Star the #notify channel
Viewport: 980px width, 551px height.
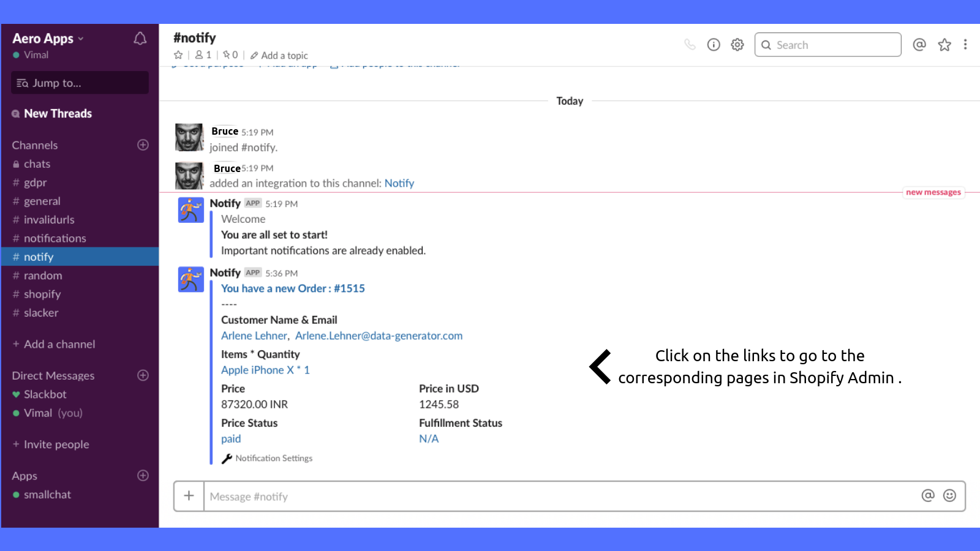click(178, 54)
